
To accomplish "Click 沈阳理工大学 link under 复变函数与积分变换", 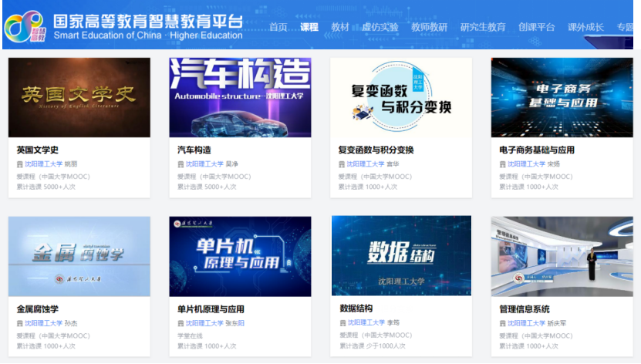I will [366, 163].
